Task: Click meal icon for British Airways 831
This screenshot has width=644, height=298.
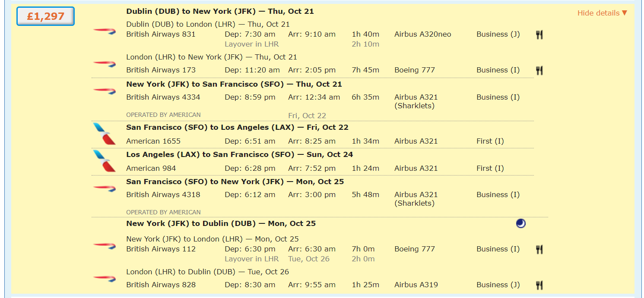Action: pyautogui.click(x=539, y=35)
